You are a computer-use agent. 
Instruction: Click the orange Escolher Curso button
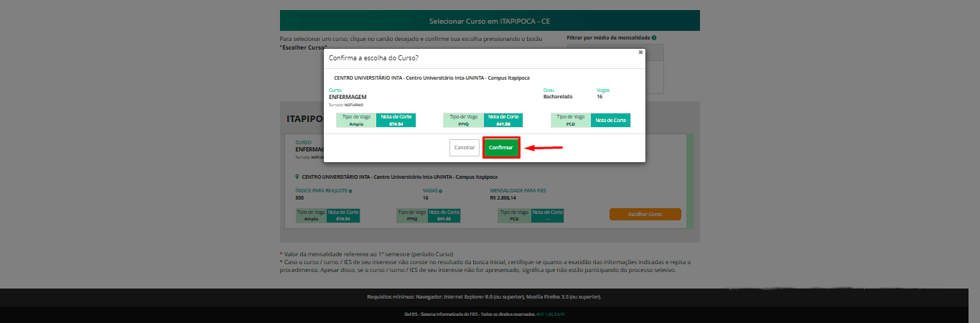point(645,214)
